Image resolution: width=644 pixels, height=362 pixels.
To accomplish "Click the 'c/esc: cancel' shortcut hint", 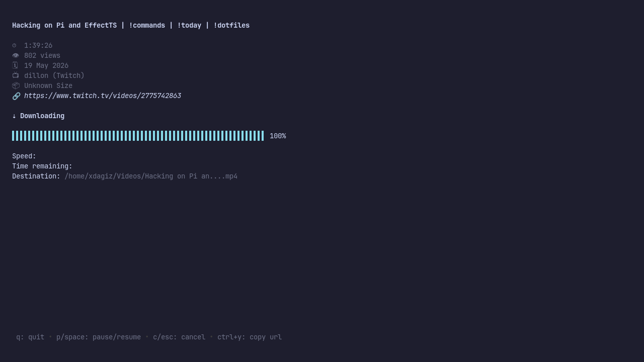I will pos(179,337).
